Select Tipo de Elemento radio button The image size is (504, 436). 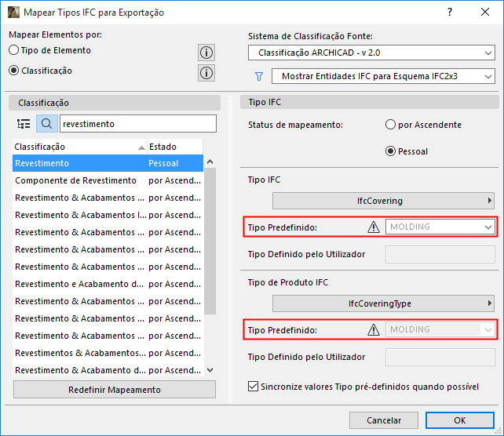[13, 50]
